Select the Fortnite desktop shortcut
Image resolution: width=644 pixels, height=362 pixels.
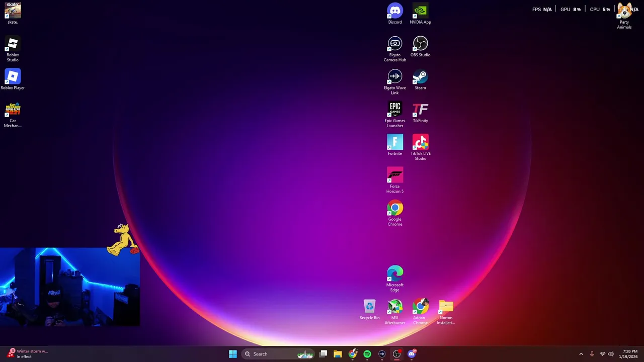395,145
